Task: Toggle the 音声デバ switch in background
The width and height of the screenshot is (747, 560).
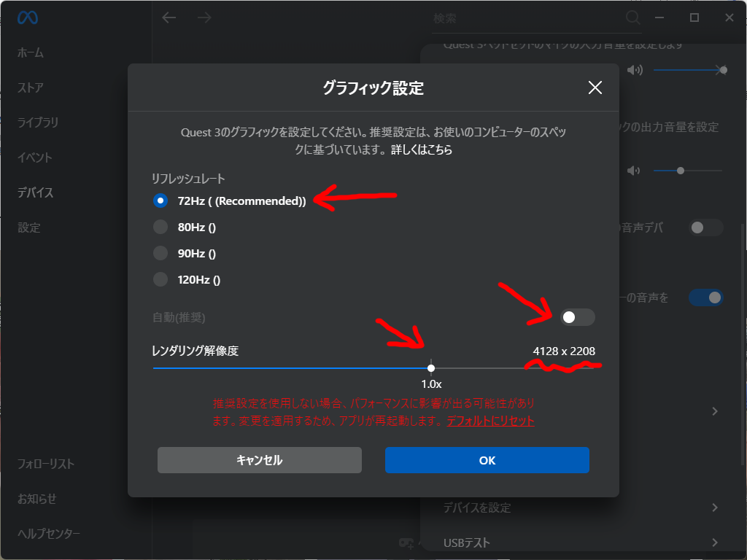Action: tap(705, 227)
